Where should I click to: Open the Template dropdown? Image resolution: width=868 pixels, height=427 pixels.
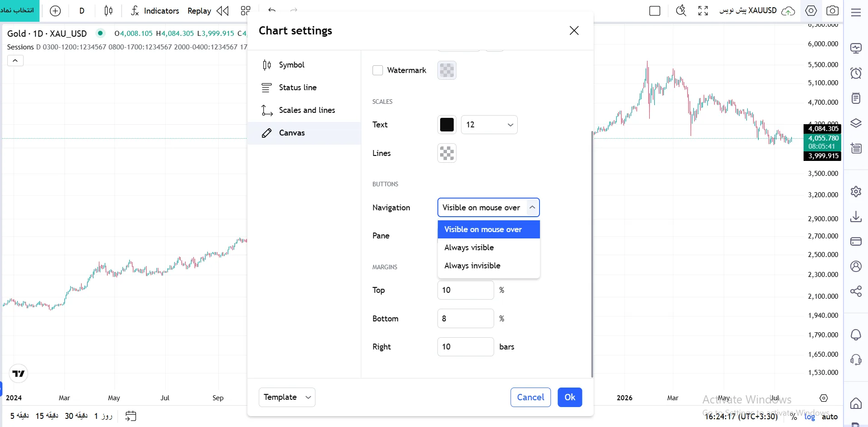pos(287,397)
